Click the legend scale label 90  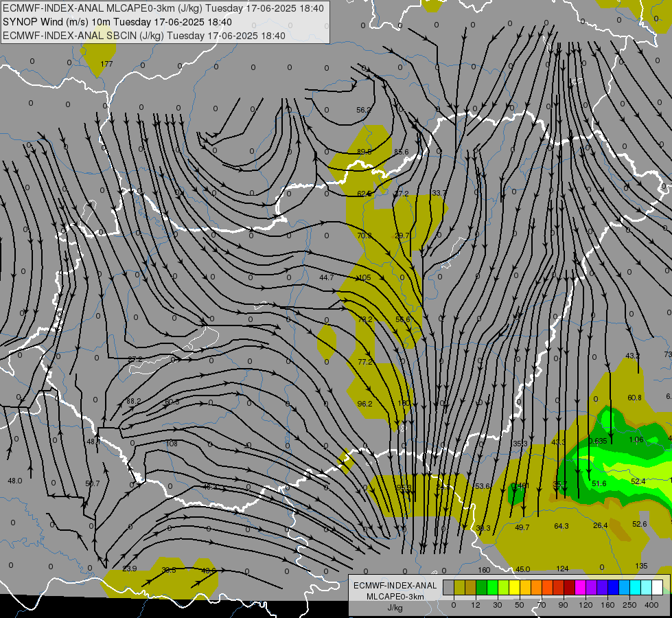point(563,605)
